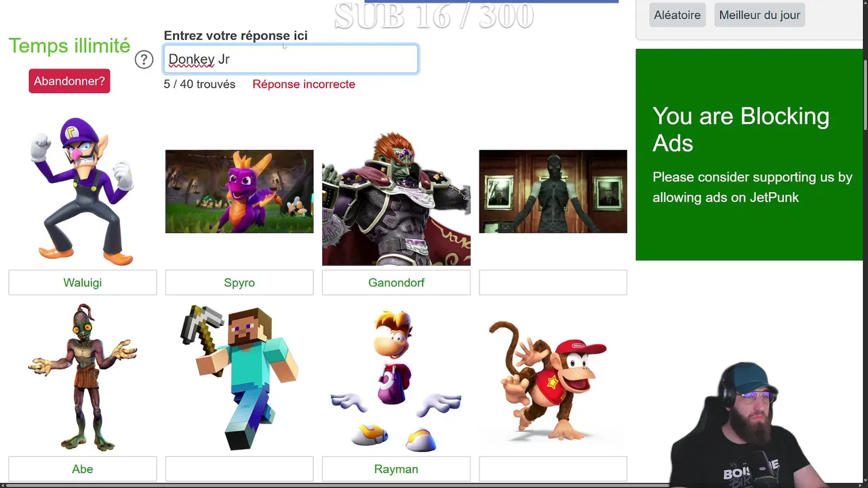Click the You are Blocking Ads banner
The width and height of the screenshot is (868, 488).
[x=749, y=155]
